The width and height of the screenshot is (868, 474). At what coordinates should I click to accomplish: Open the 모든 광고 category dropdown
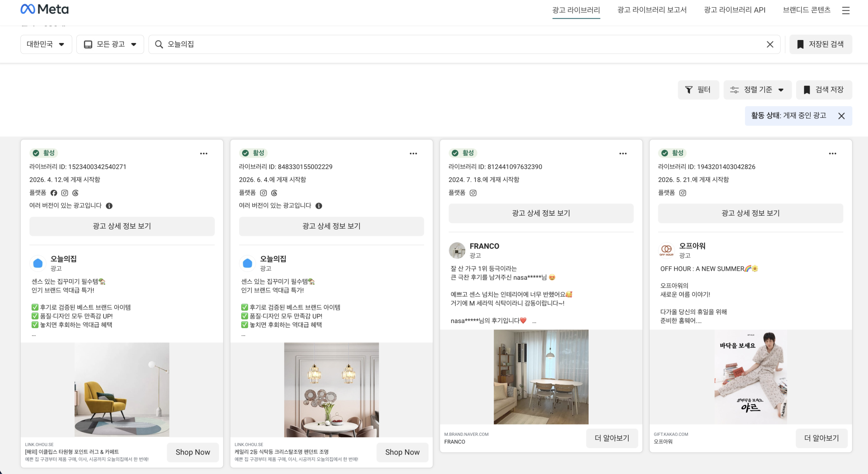point(110,44)
